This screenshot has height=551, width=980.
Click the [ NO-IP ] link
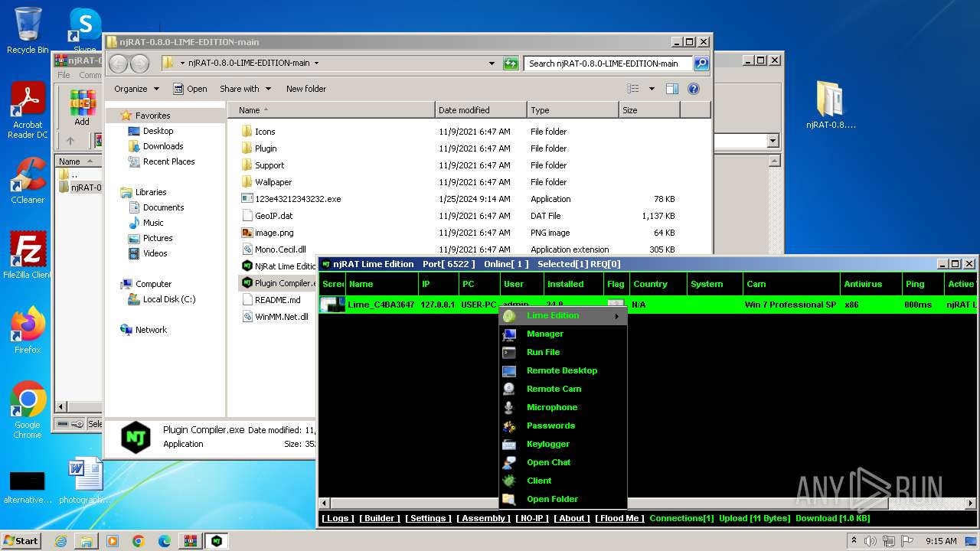pyautogui.click(x=533, y=518)
